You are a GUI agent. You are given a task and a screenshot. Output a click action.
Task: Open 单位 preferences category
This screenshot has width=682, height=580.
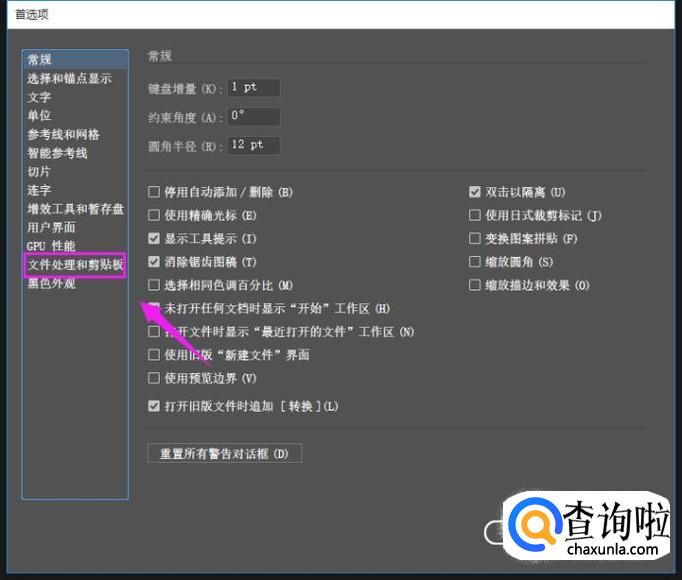[x=39, y=115]
